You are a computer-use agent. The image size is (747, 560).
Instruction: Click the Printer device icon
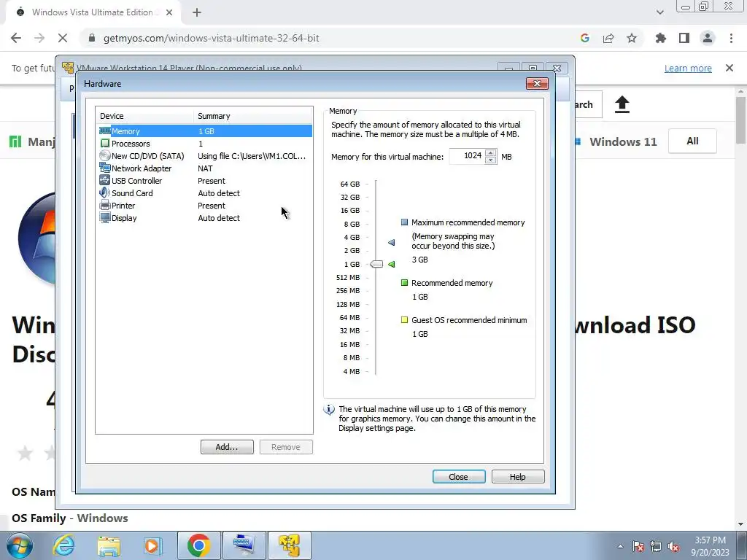(x=105, y=205)
